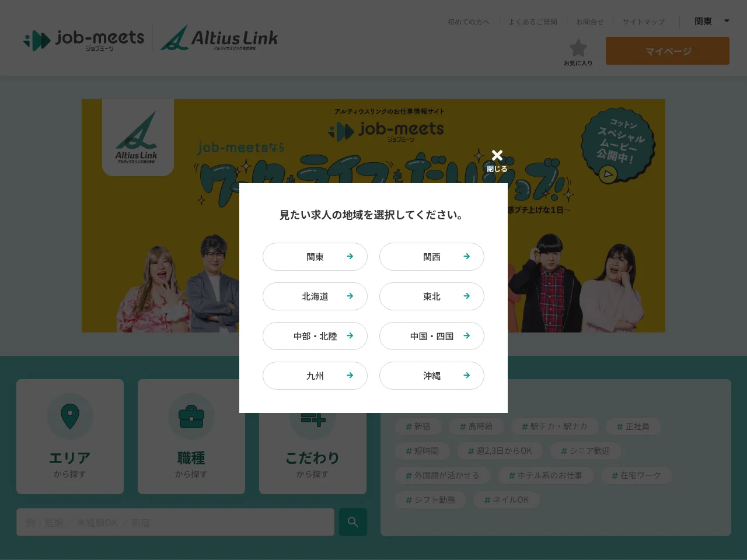This screenshot has width=747, height=560.
Task: Select the #新宿 tag
Action: point(418,426)
